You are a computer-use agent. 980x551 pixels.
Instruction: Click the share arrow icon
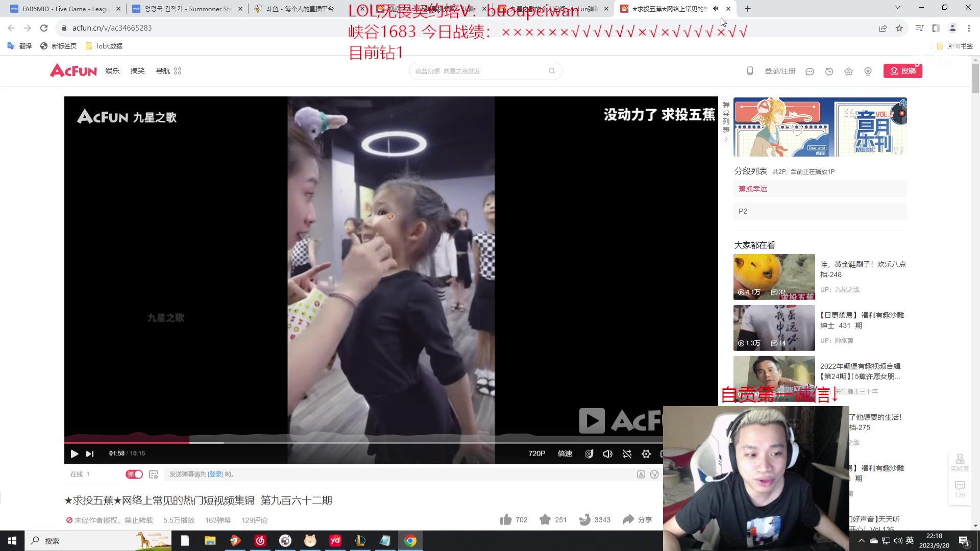click(628, 519)
